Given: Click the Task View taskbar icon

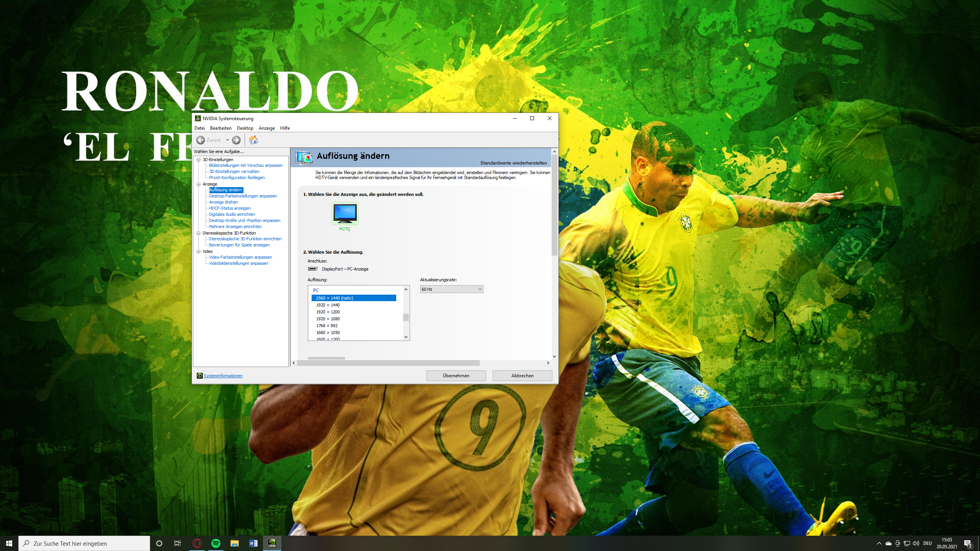Looking at the screenshot, I should [x=178, y=543].
